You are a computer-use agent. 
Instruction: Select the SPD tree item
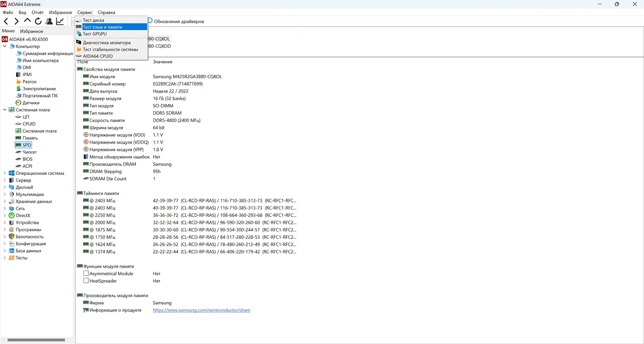[x=27, y=145]
